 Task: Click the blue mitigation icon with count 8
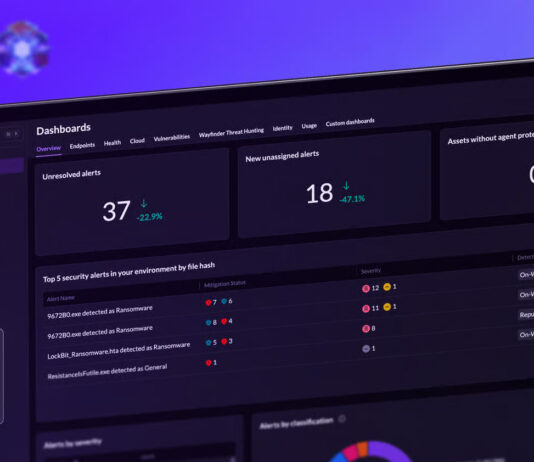(208, 323)
